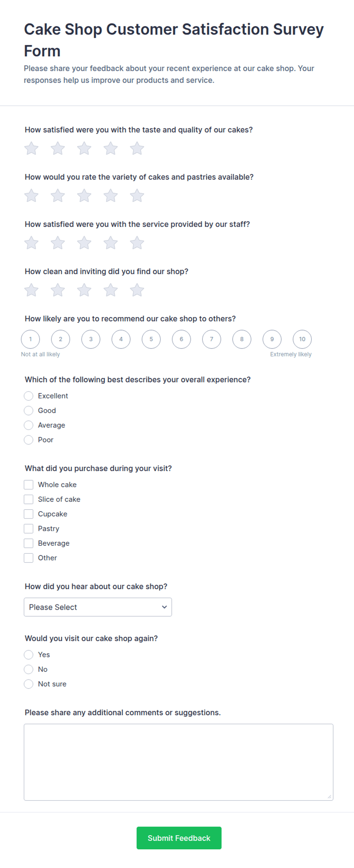
Task: Rate variety of cakes five stars
Action: coord(137,196)
